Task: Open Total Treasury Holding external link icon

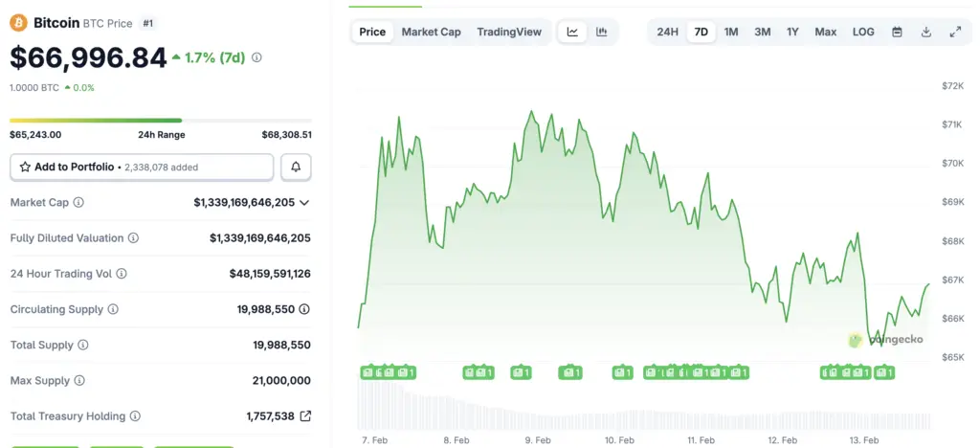Action: (305, 416)
